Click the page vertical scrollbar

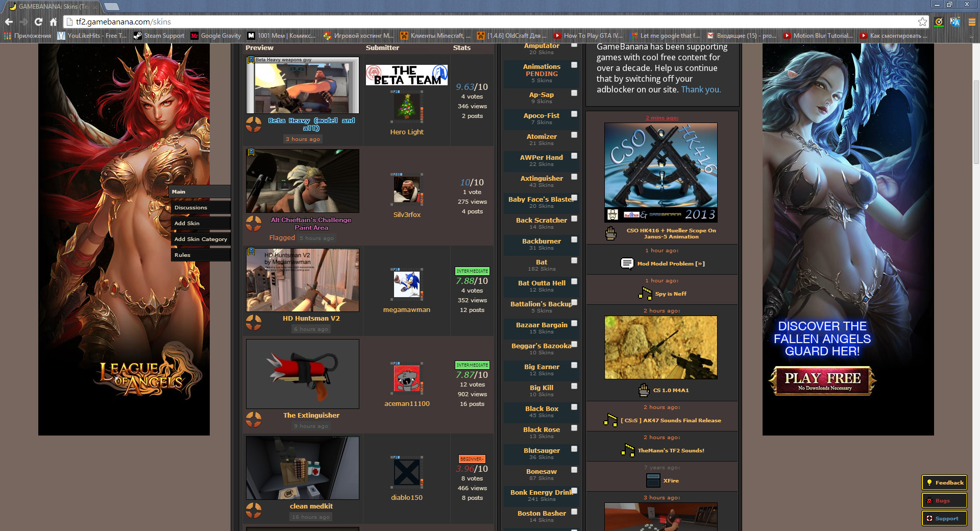(976, 123)
